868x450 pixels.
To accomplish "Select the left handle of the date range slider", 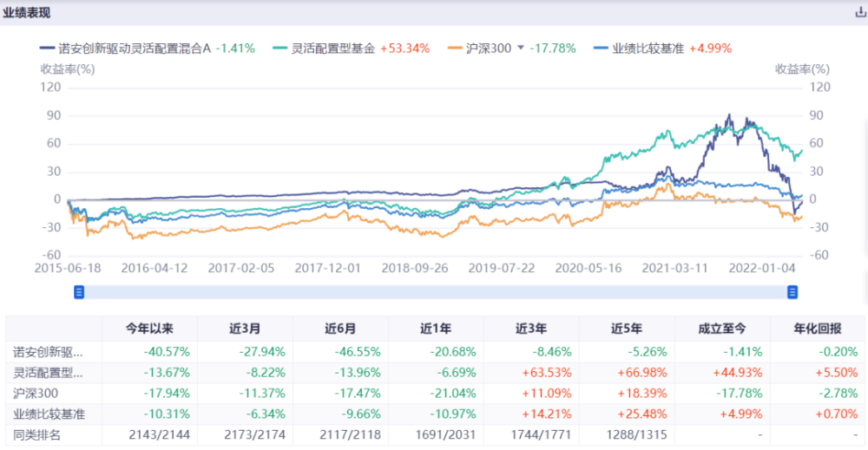I will 79,292.
